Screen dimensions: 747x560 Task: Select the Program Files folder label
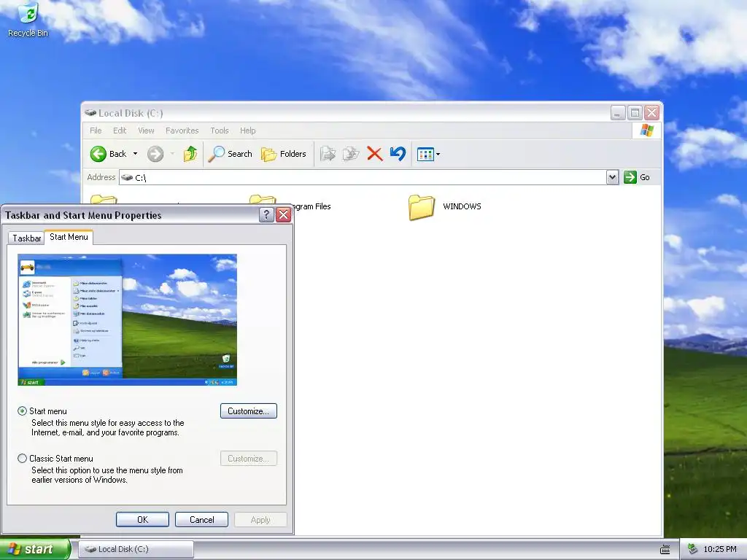312,206
